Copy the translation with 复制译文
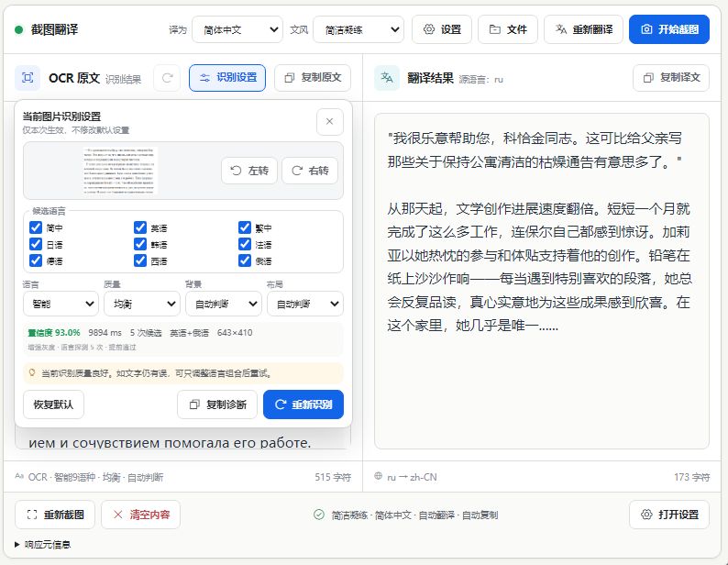 (671, 78)
